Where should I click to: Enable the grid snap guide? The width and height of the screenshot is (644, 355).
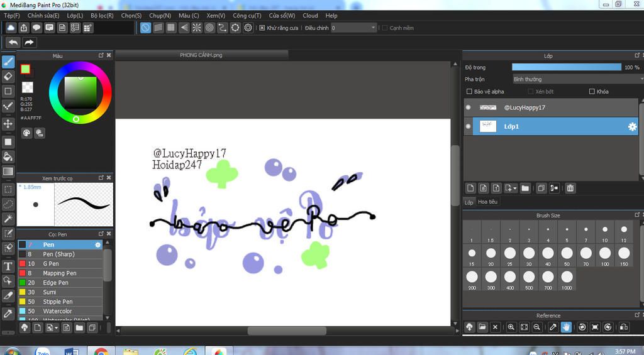pos(171,28)
